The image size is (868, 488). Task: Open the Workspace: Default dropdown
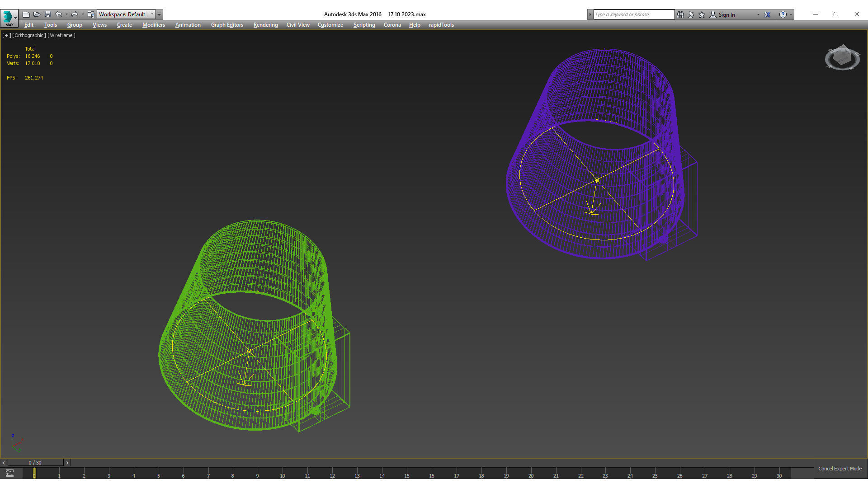tap(126, 14)
